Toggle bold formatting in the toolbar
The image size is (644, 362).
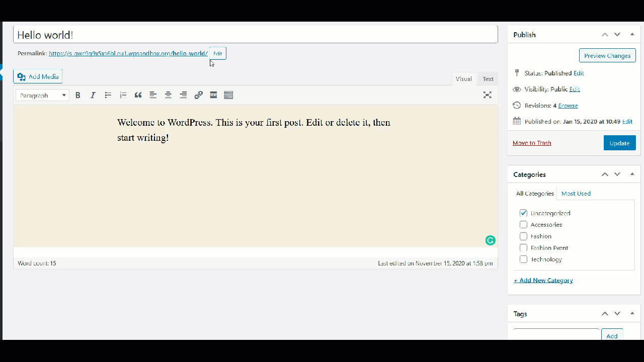tap(77, 95)
